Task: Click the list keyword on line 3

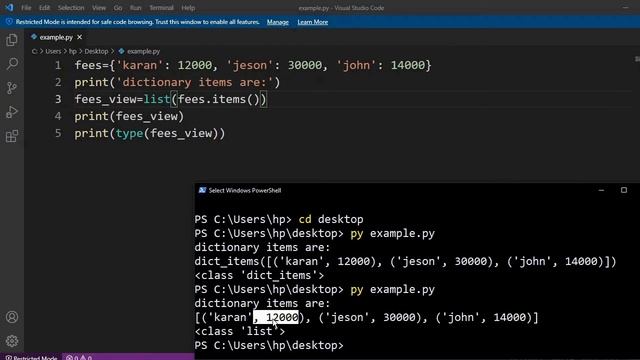Action: tap(157, 99)
